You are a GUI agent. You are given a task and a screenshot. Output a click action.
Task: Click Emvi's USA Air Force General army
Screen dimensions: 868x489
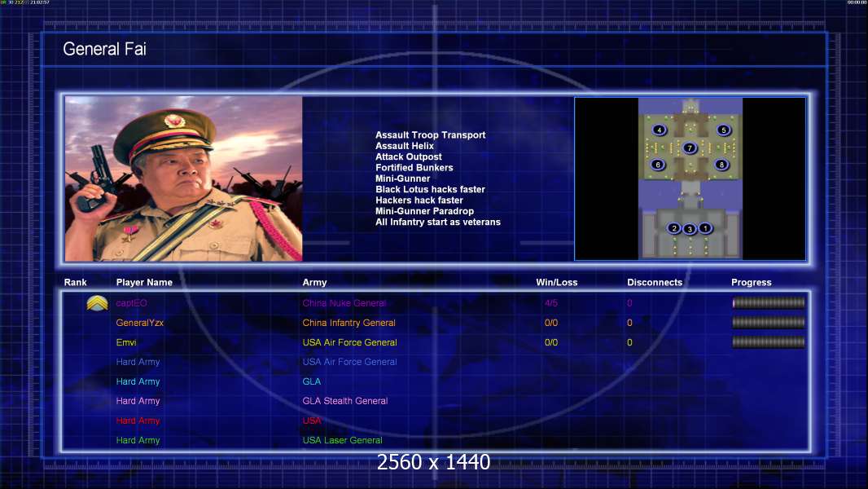349,342
